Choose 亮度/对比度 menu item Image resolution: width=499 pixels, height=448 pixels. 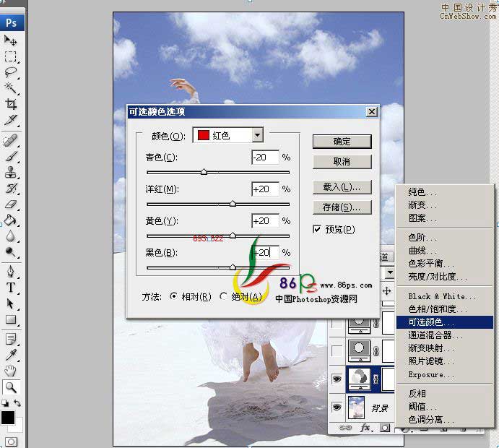pos(445,277)
